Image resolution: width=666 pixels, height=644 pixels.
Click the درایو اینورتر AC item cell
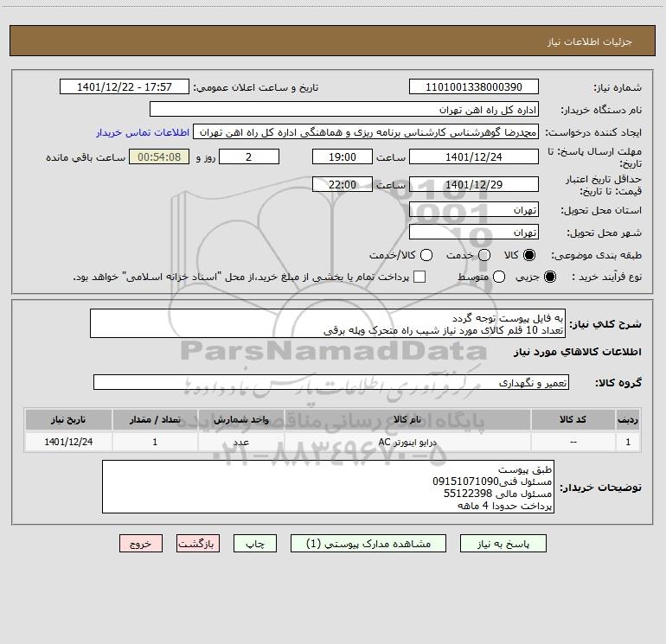(407, 442)
